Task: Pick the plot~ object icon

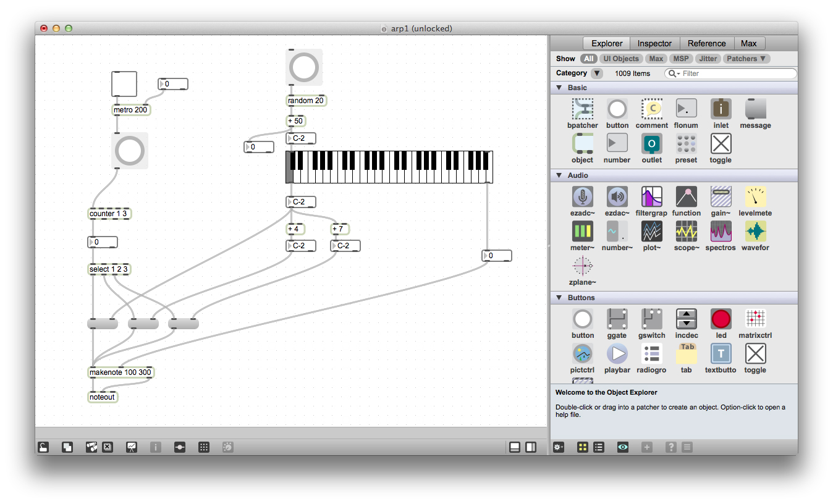Action: click(x=651, y=232)
